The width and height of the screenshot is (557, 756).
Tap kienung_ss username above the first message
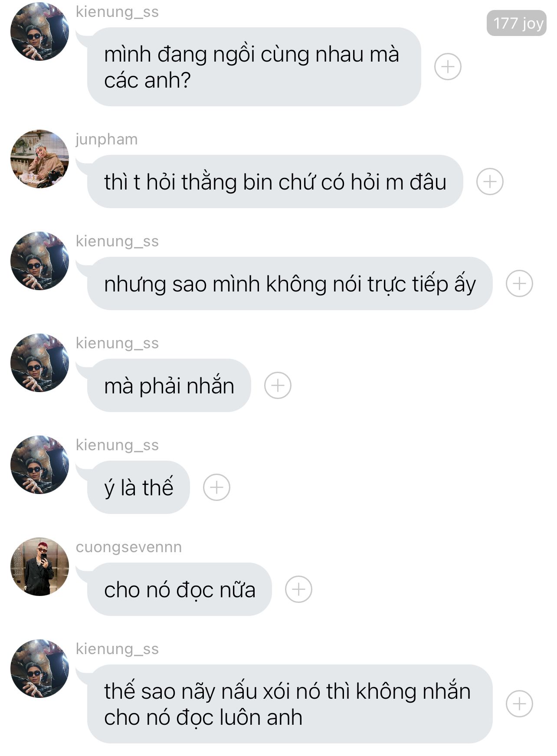tap(117, 12)
